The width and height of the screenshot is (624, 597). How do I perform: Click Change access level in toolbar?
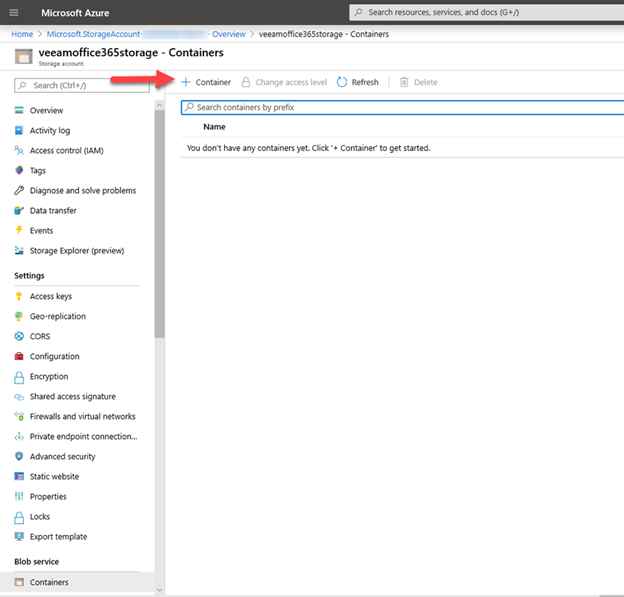coord(285,82)
